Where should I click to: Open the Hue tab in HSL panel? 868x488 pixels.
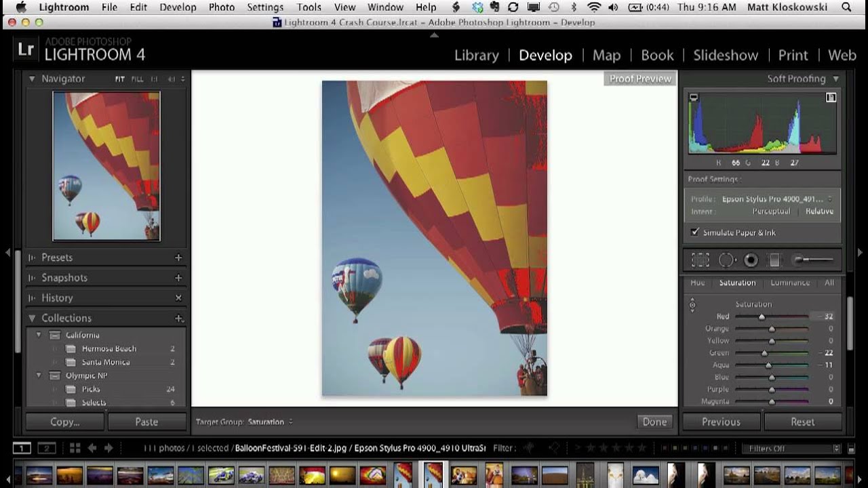click(697, 283)
